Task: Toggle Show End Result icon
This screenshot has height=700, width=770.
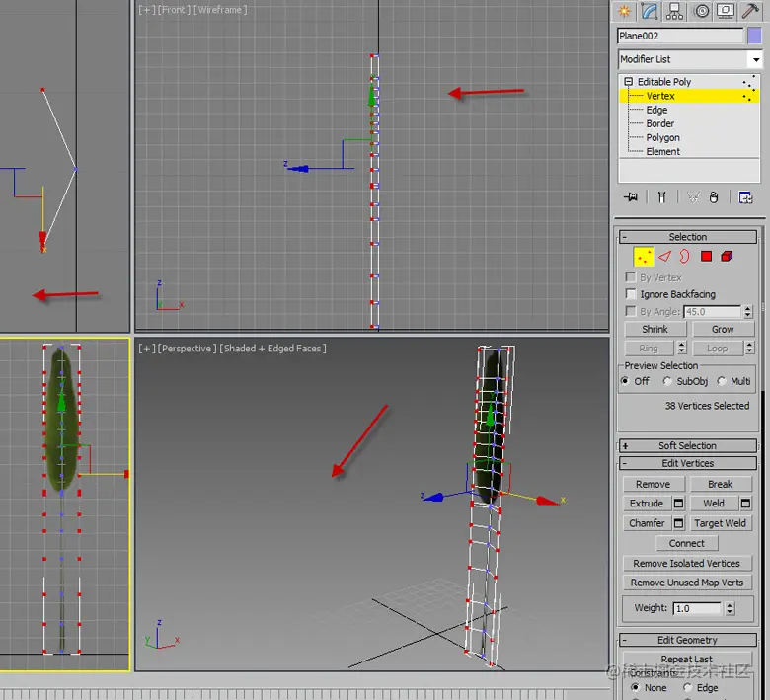Action: [662, 197]
